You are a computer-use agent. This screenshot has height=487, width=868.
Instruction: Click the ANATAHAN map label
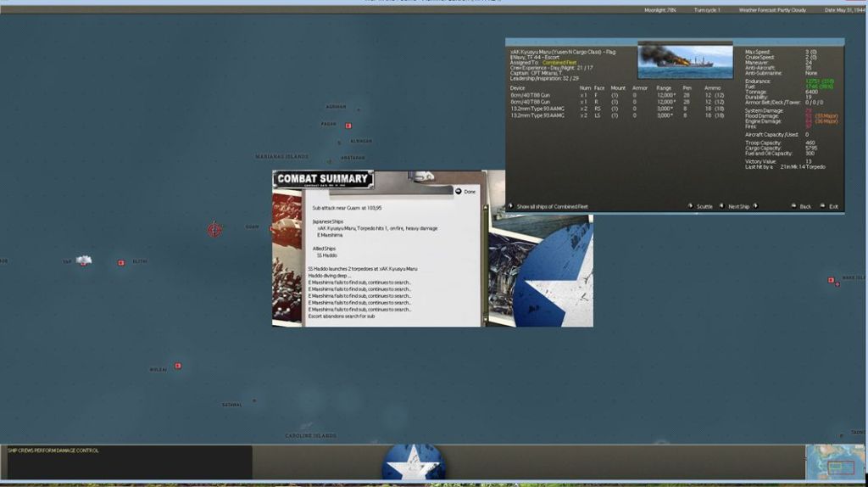tap(353, 158)
